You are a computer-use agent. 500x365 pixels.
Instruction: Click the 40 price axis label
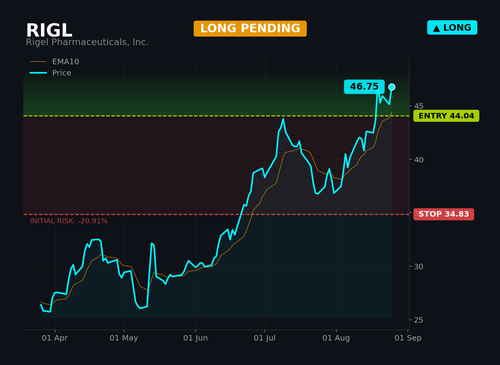coord(419,160)
